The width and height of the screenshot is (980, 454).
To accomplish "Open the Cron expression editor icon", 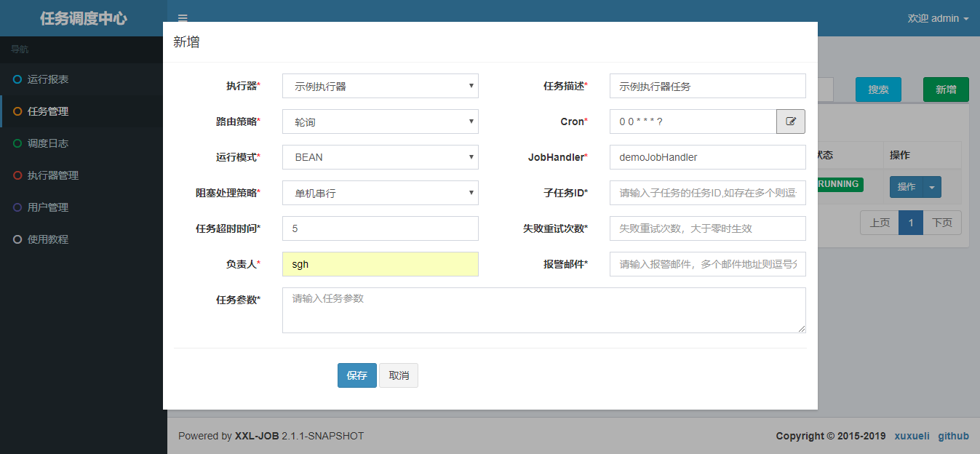I will (791, 122).
